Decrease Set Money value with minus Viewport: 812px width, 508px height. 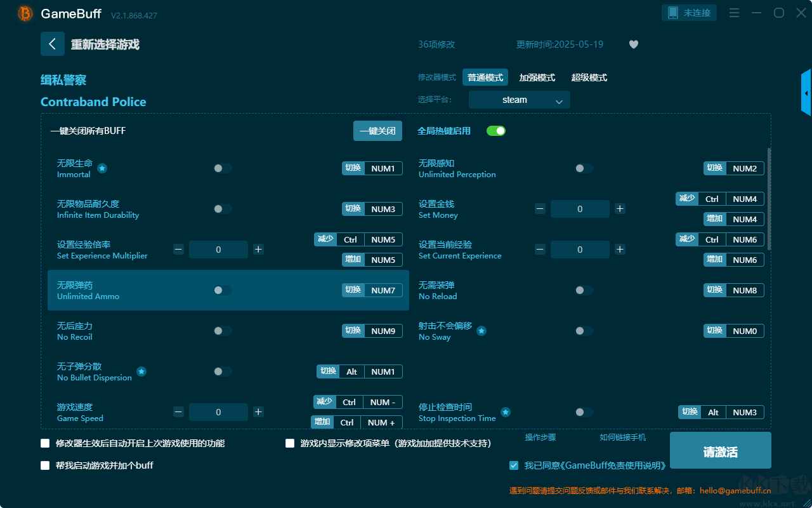pyautogui.click(x=540, y=209)
